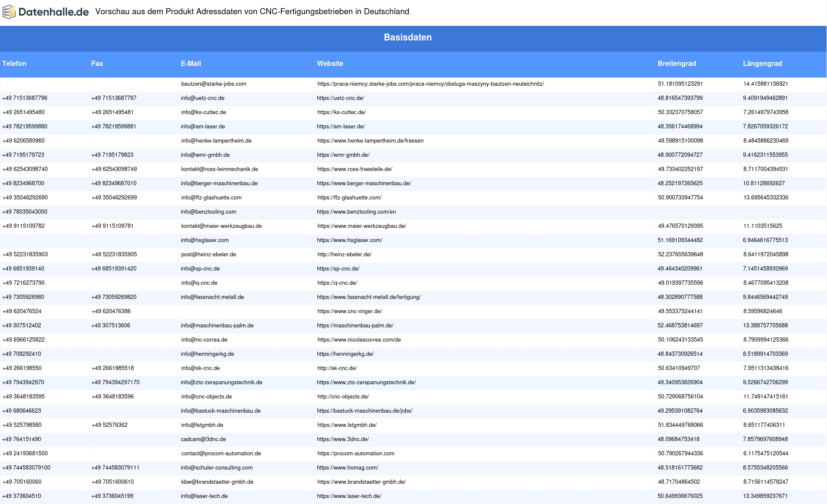The image size is (827, 504).
Task: Click email kontakt@maier-werkzeugbau.de
Action: (221, 226)
